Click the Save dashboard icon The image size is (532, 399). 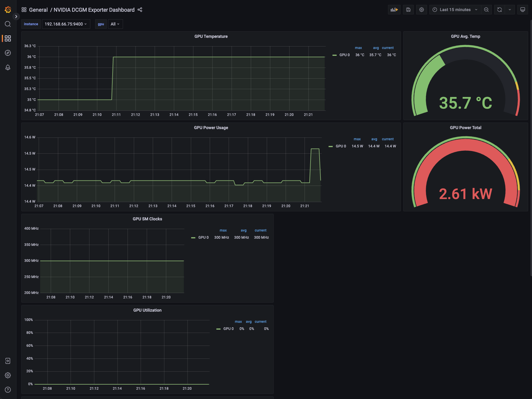coord(408,10)
